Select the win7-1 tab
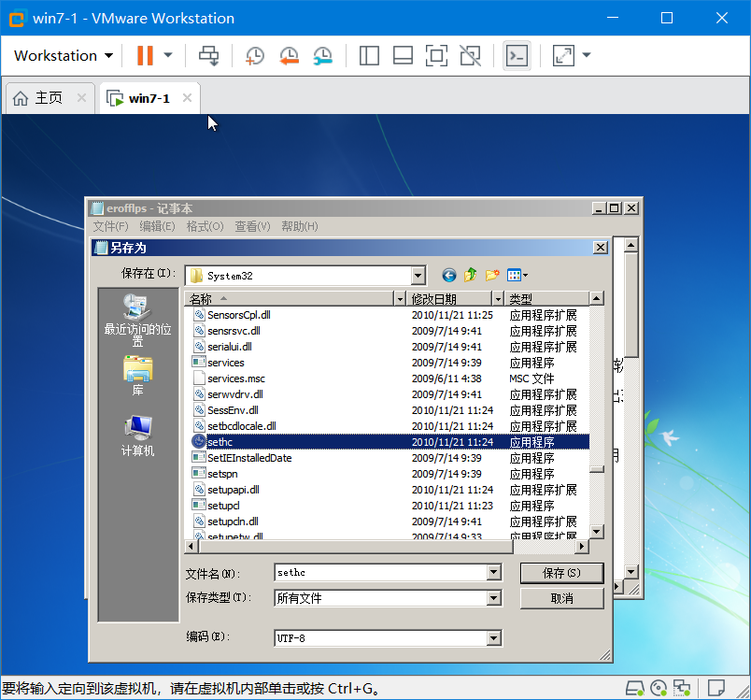The image size is (751, 700). click(149, 98)
